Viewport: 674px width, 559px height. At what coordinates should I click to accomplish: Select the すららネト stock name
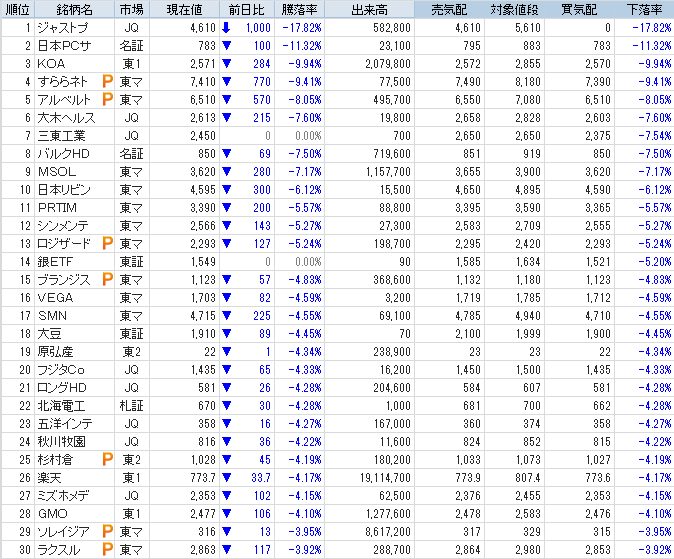(62, 81)
